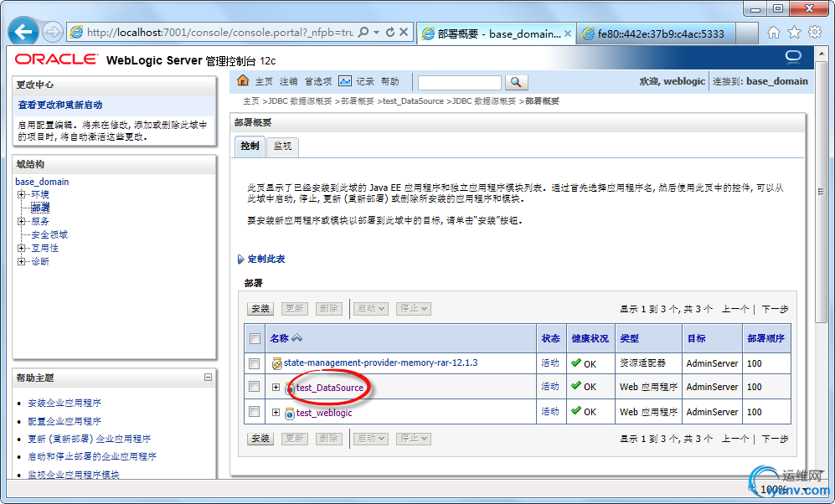The width and height of the screenshot is (835, 504).
Task: Click the resource adapter icon for state-management-provider
Action: point(277,363)
